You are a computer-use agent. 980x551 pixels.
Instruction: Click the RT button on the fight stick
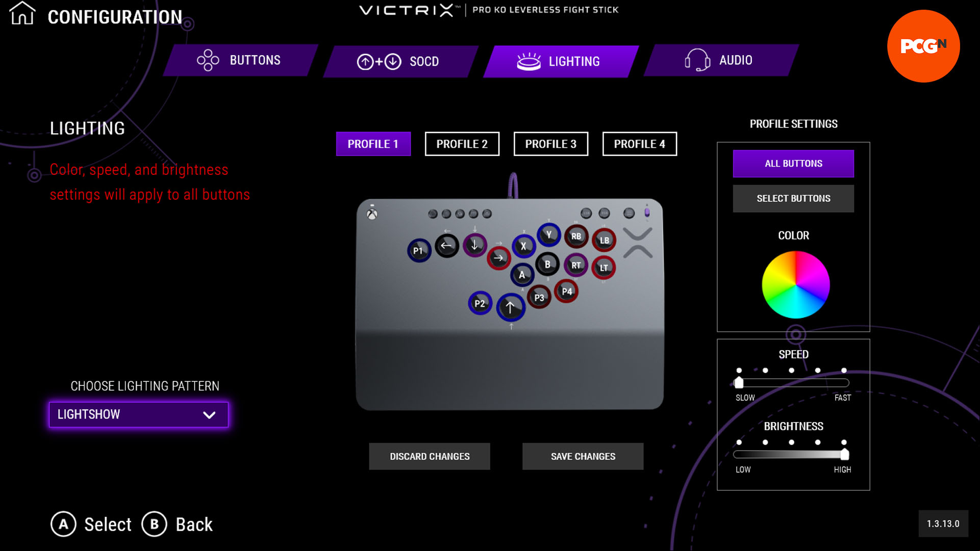576,266
